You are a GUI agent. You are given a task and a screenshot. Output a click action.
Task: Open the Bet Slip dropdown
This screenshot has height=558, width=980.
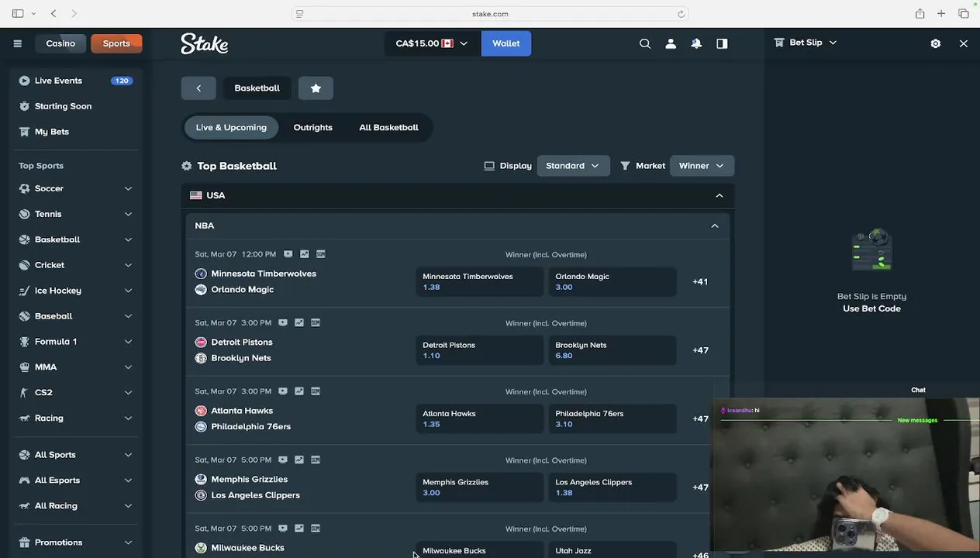click(806, 43)
